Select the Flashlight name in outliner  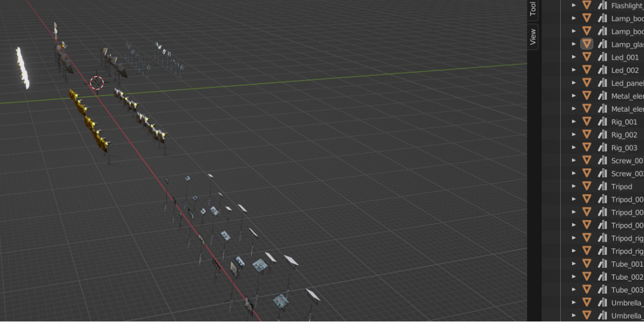pyautogui.click(x=627, y=6)
